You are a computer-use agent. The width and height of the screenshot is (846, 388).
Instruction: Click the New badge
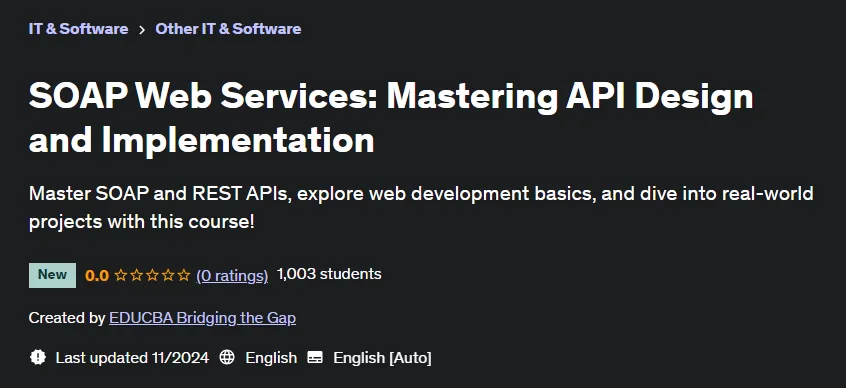tap(52, 275)
